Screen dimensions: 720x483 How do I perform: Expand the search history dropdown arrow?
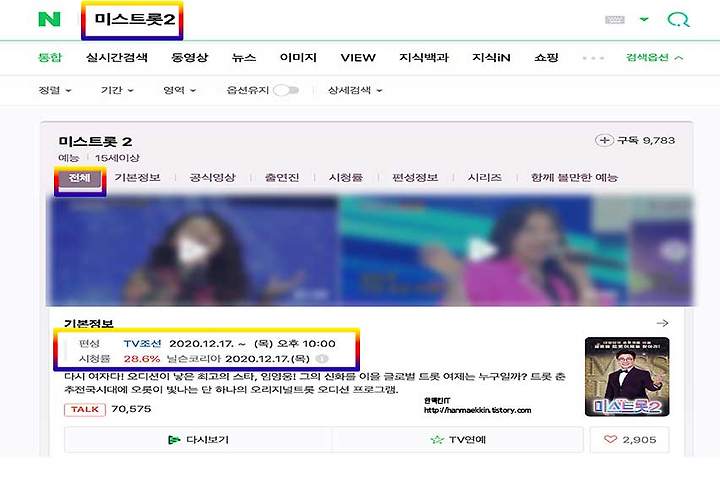644,19
